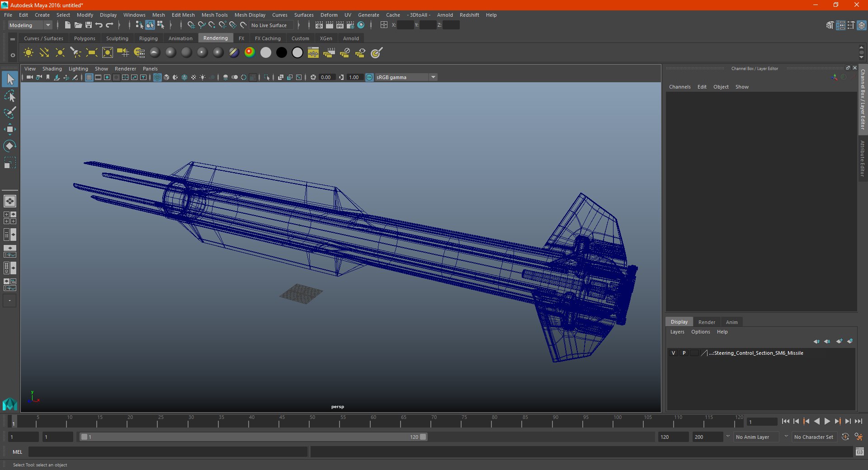
Task: Click the point light shelf icon
Action: (60, 53)
